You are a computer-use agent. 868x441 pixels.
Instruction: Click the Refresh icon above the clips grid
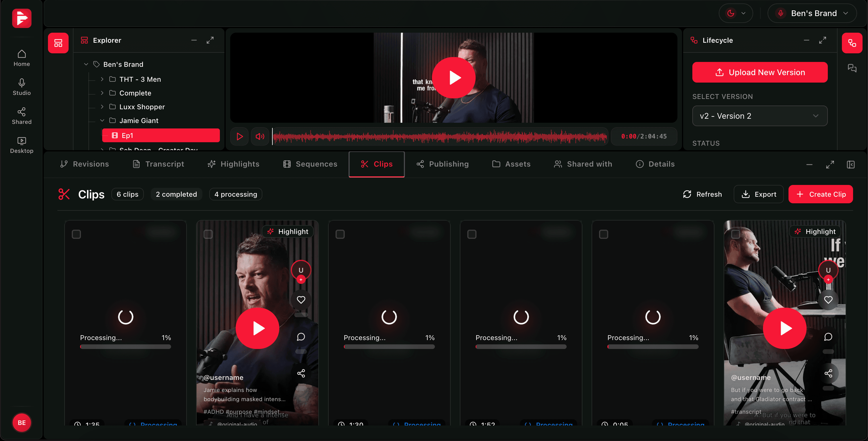pyautogui.click(x=687, y=194)
